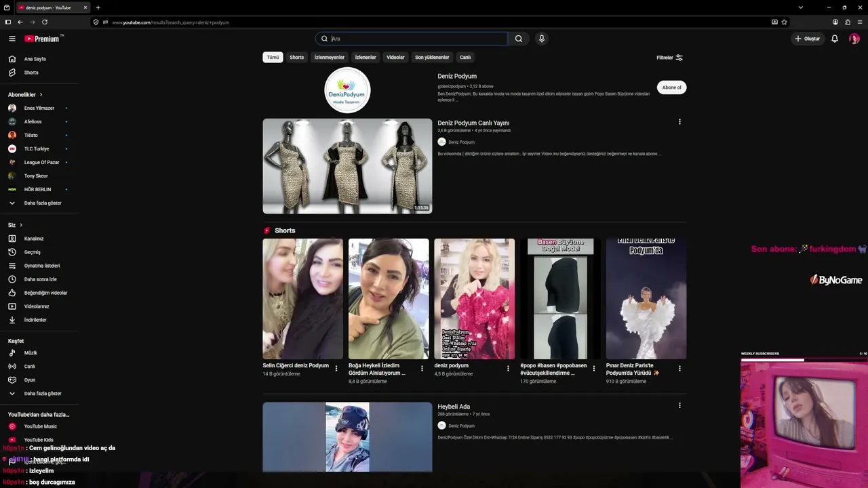Go back with the browser back arrow
This screenshot has width=868, height=488.
point(20,22)
